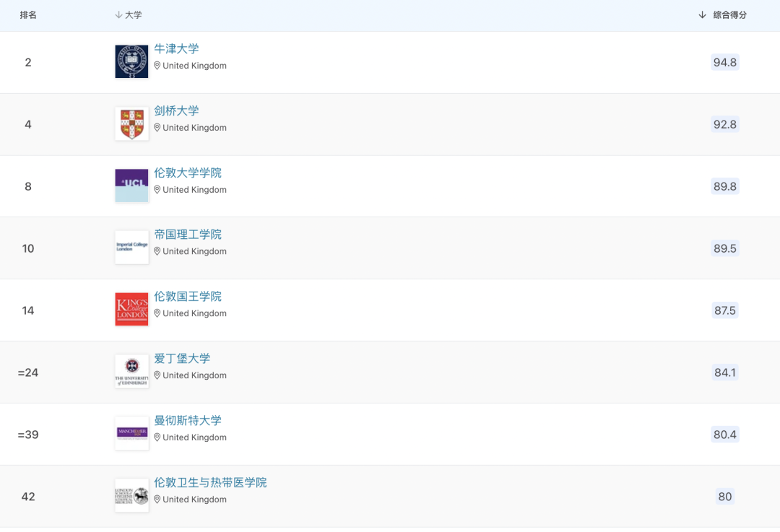
Task: Click the score value 89.8
Action: (x=725, y=186)
